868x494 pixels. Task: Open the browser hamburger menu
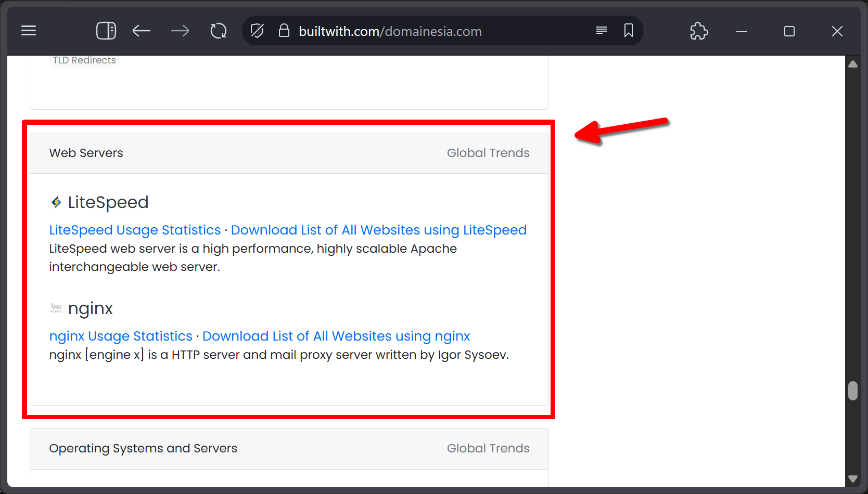(29, 31)
